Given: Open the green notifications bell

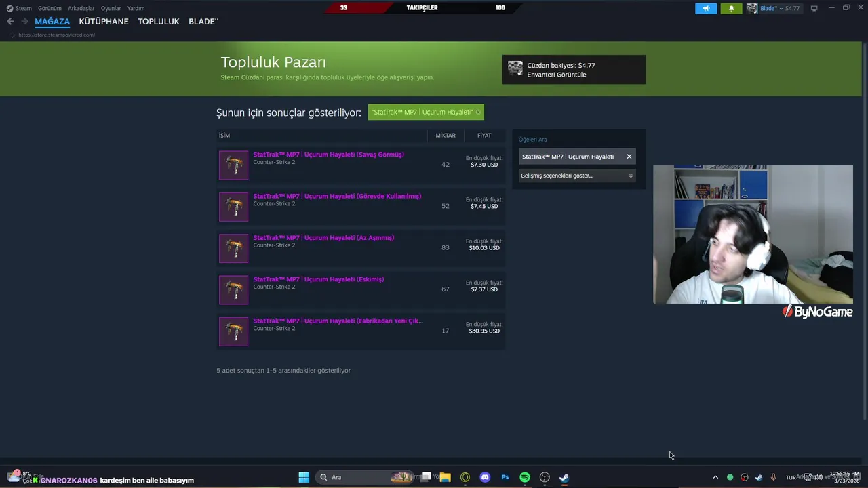Looking at the screenshot, I should click(731, 8).
